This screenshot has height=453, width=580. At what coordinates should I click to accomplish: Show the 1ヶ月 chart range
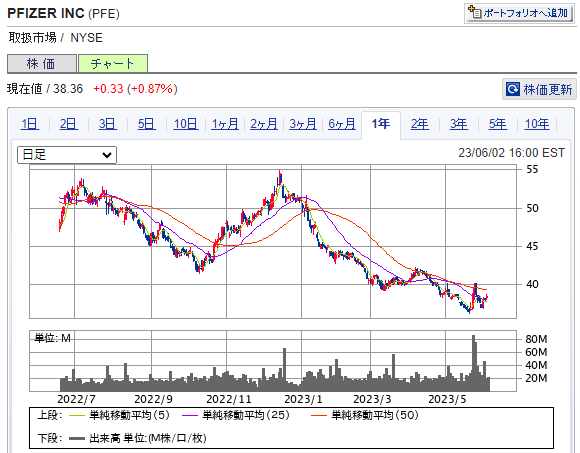[x=225, y=124]
